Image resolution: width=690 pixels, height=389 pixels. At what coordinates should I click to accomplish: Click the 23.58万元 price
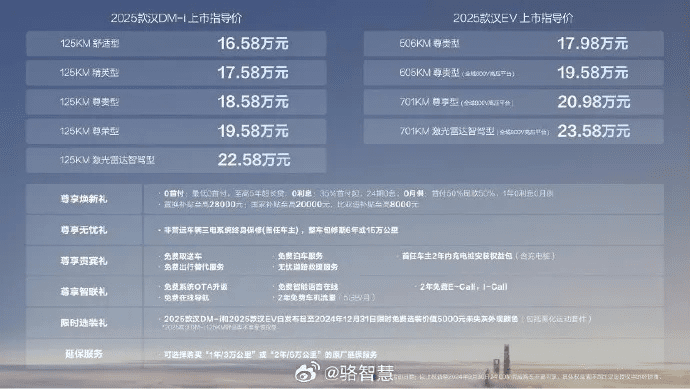(594, 131)
